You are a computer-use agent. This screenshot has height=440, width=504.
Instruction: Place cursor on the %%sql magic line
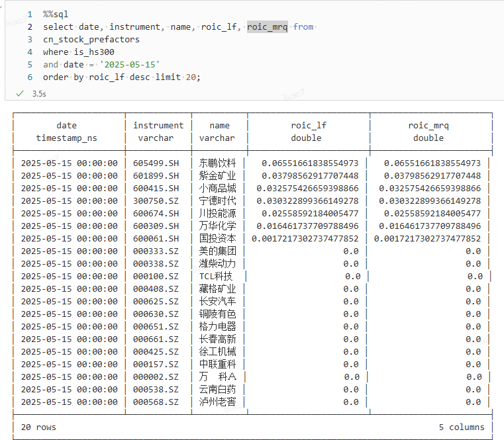(56, 14)
